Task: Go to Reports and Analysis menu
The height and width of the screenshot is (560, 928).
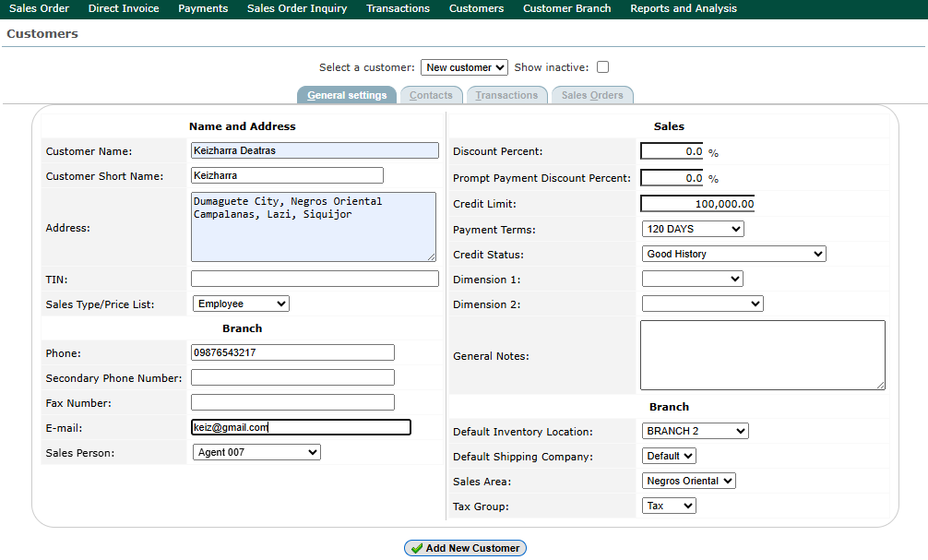Action: point(684,8)
